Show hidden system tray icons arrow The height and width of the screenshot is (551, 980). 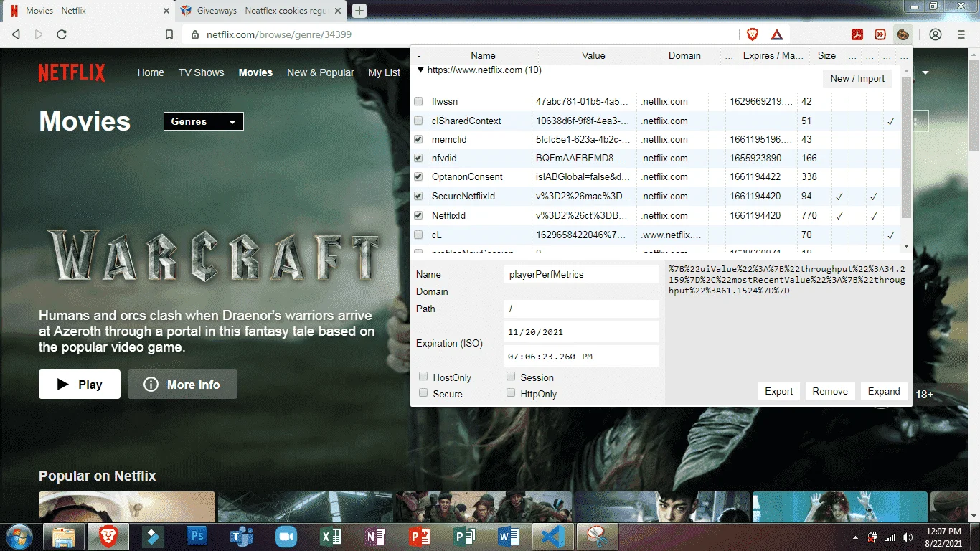pos(854,537)
